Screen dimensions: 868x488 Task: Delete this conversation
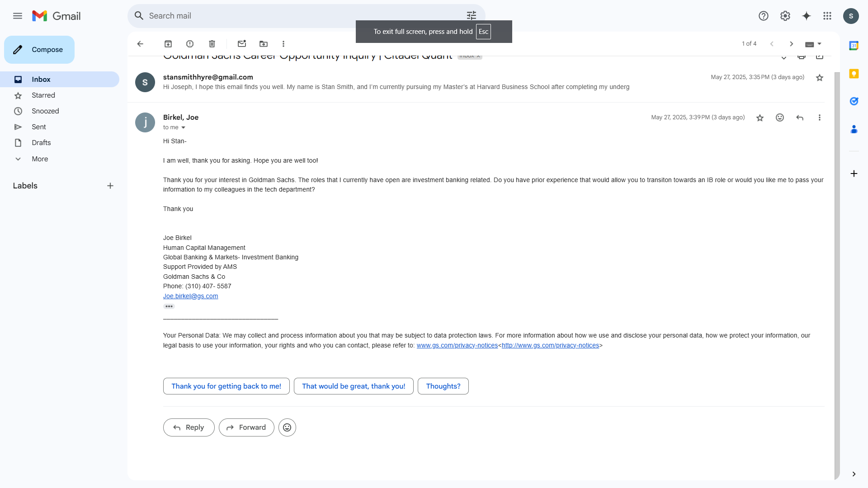pos(212,44)
